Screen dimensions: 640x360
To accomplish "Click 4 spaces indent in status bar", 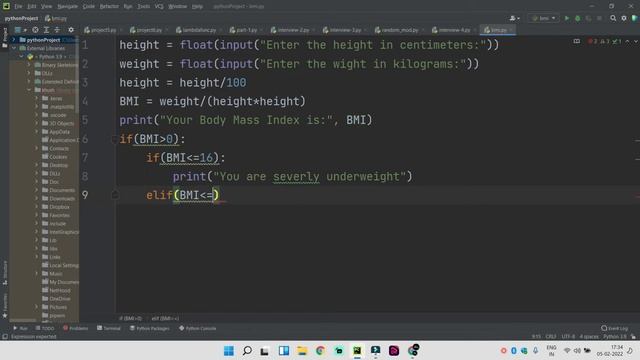I will point(589,336).
